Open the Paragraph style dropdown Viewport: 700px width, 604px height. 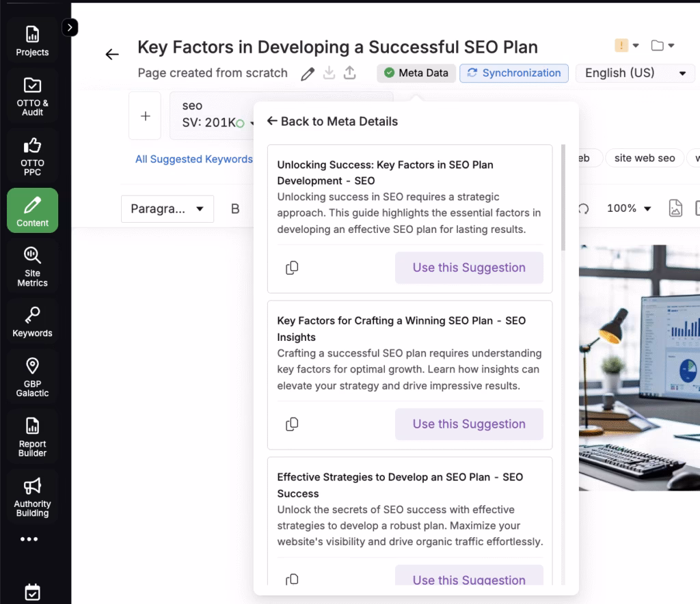[x=167, y=209]
